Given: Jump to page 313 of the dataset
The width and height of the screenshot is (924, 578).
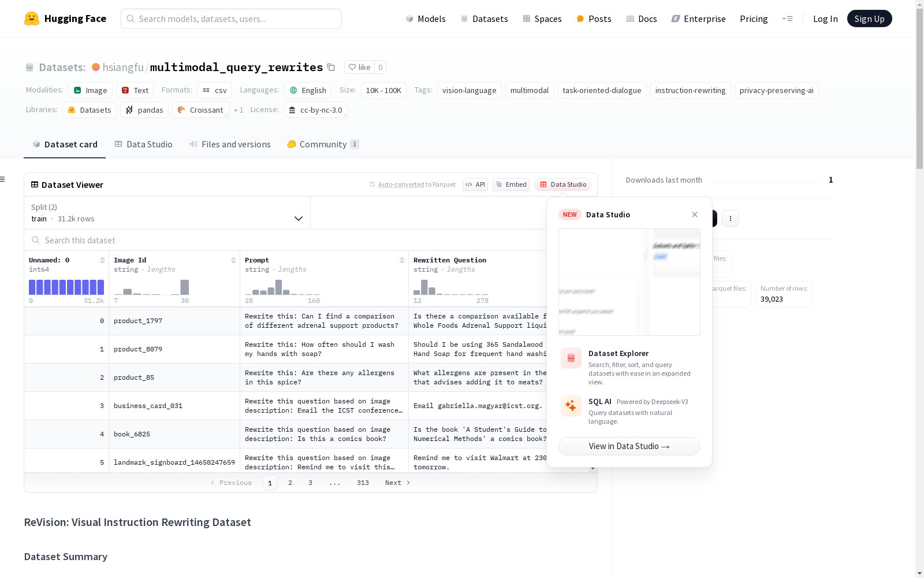Looking at the screenshot, I should click(x=363, y=483).
